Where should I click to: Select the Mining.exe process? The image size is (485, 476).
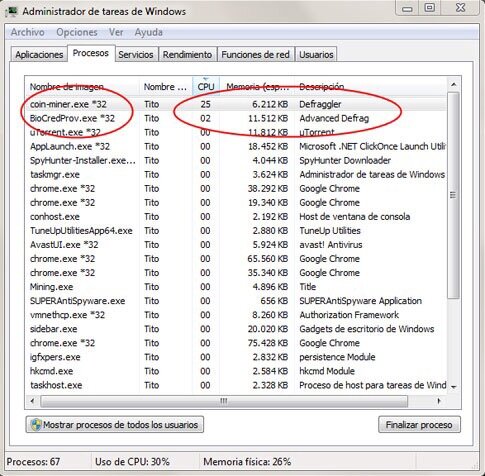(x=236, y=287)
